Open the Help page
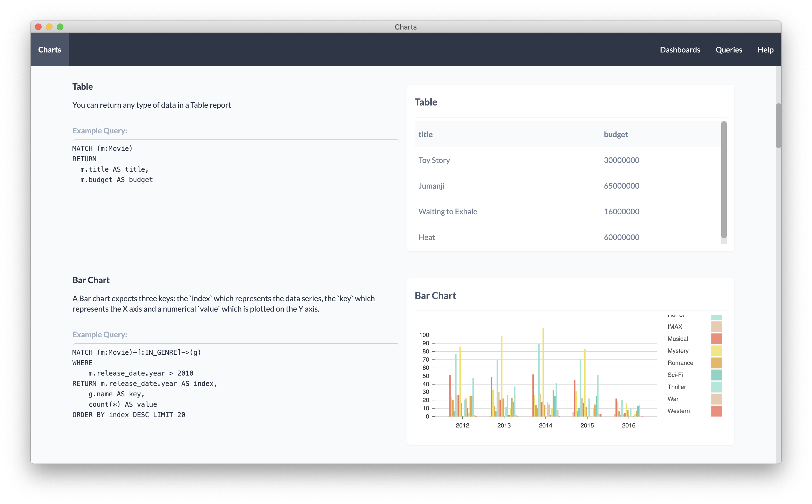 [x=765, y=49]
